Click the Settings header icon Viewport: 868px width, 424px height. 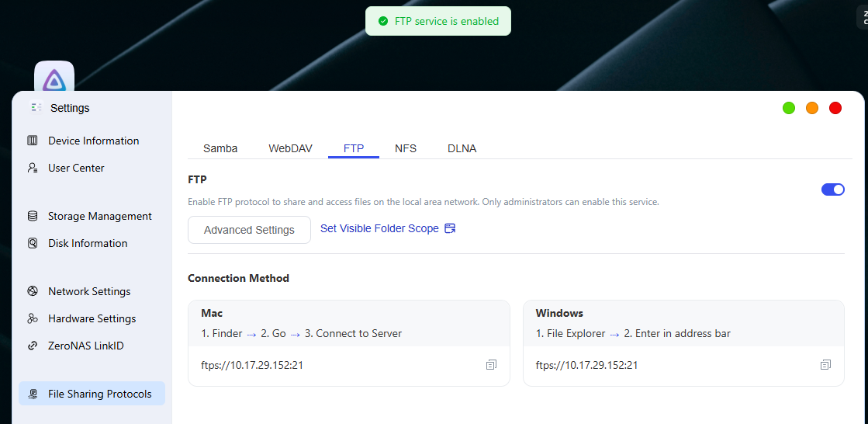tap(36, 107)
